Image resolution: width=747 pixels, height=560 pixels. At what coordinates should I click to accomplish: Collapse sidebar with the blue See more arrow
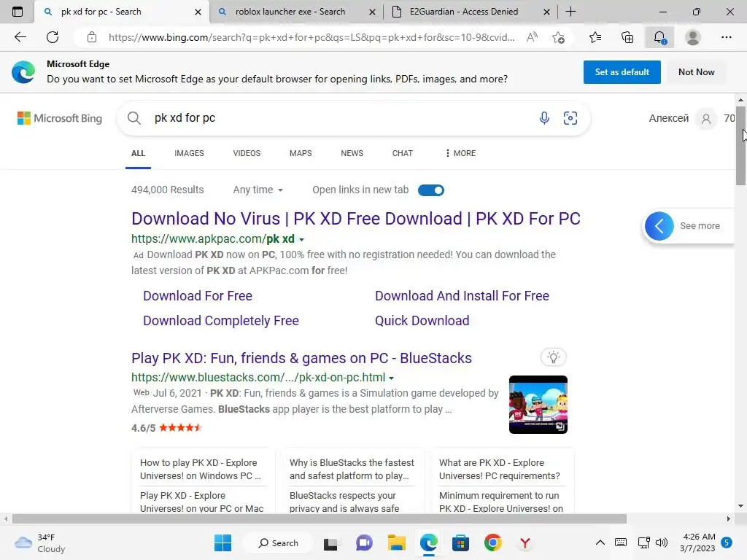(659, 226)
